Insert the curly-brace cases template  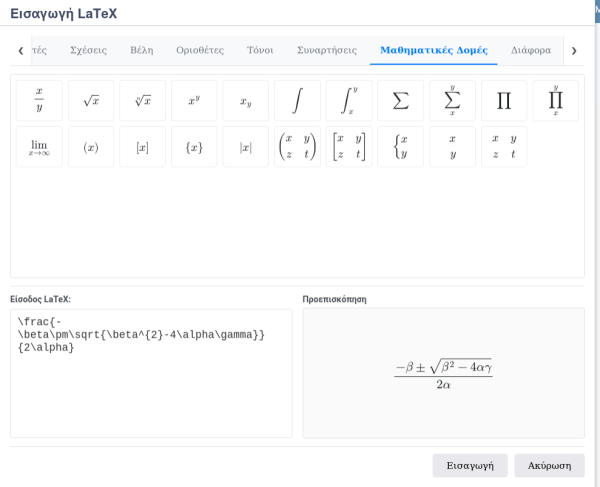(400, 147)
